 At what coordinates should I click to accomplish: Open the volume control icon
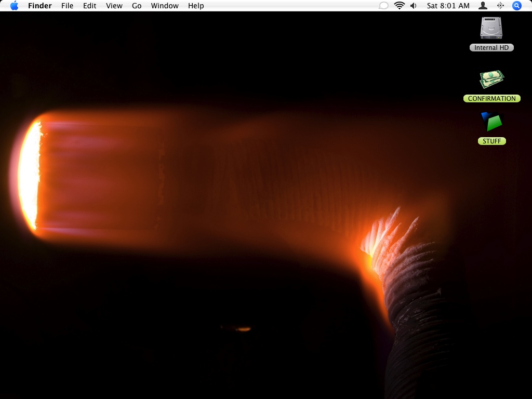pos(414,6)
